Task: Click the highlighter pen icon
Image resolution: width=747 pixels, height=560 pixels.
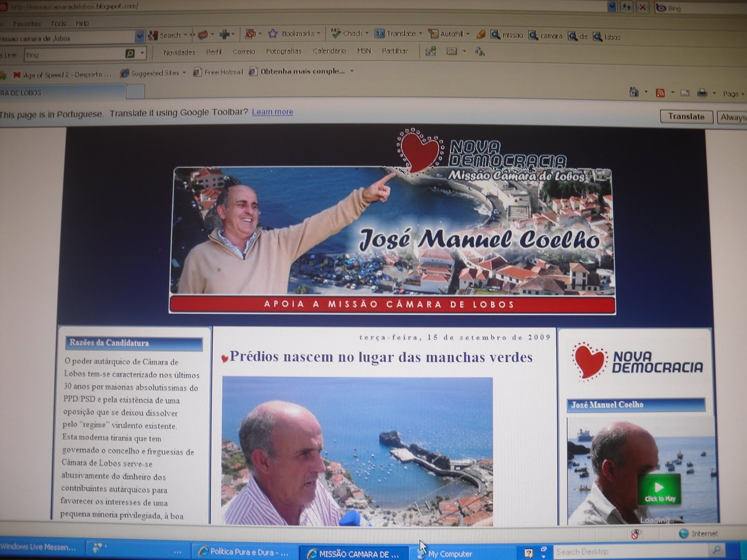Action: pos(481,35)
